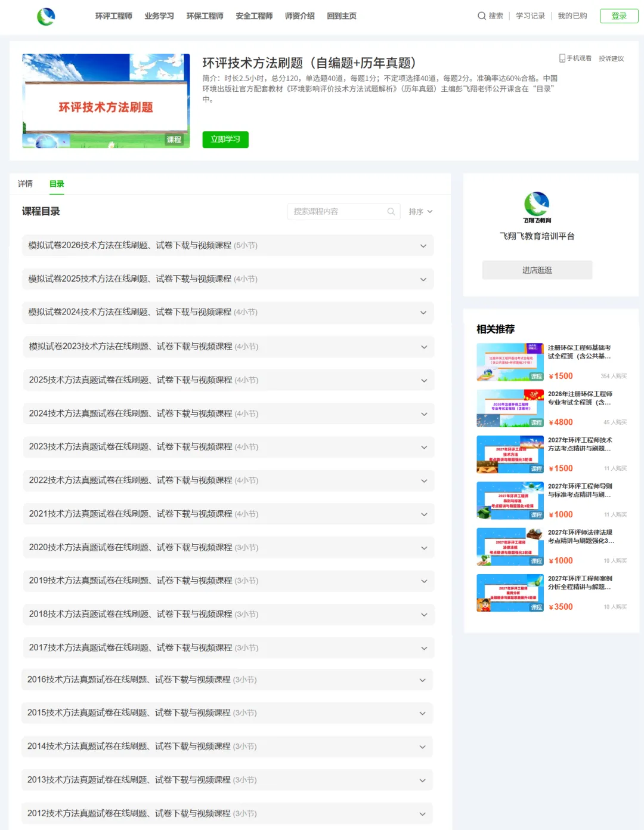Click the 立即学习 button
The image size is (644, 830).
pos(225,139)
